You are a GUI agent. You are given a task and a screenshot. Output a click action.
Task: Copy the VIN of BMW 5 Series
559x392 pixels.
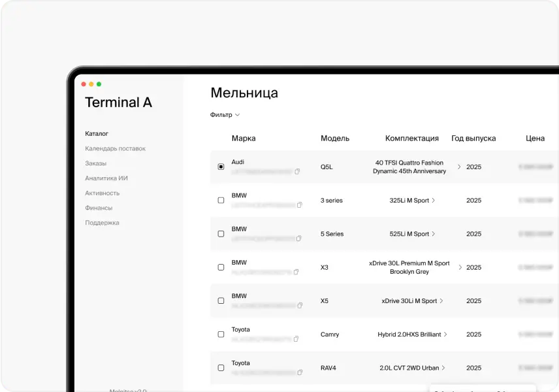coord(300,238)
